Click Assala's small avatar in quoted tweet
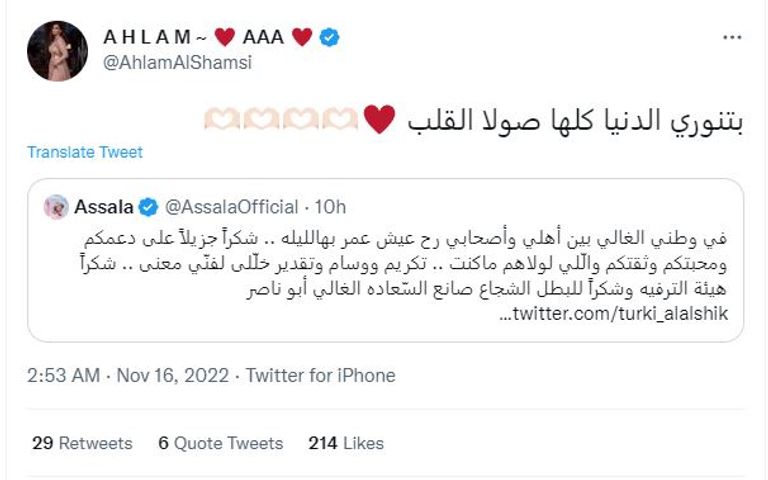The width and height of the screenshot is (768, 480). click(x=56, y=207)
